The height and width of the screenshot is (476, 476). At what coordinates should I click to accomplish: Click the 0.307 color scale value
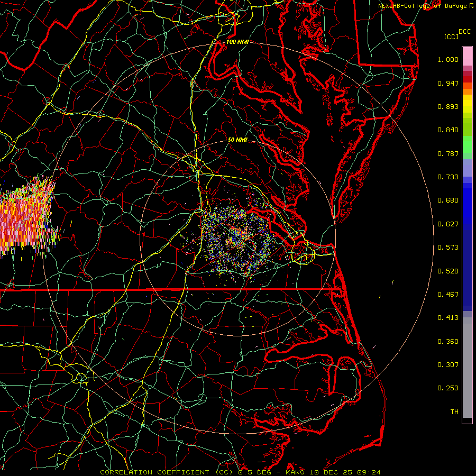point(448,365)
